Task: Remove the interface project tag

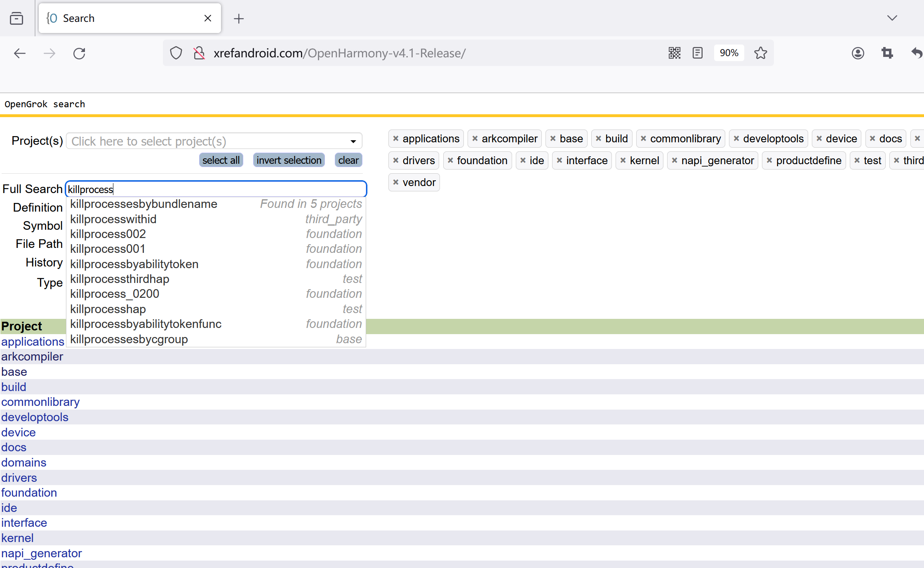Action: pos(560,160)
